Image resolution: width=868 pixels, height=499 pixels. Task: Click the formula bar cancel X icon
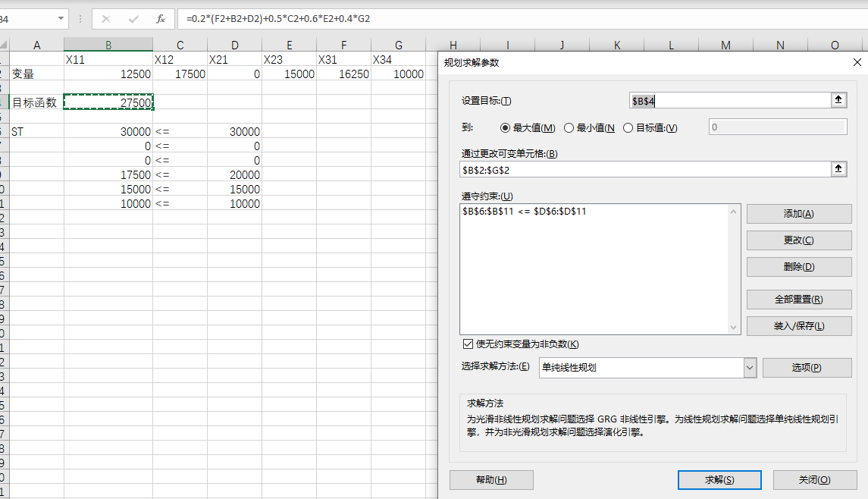[106, 18]
